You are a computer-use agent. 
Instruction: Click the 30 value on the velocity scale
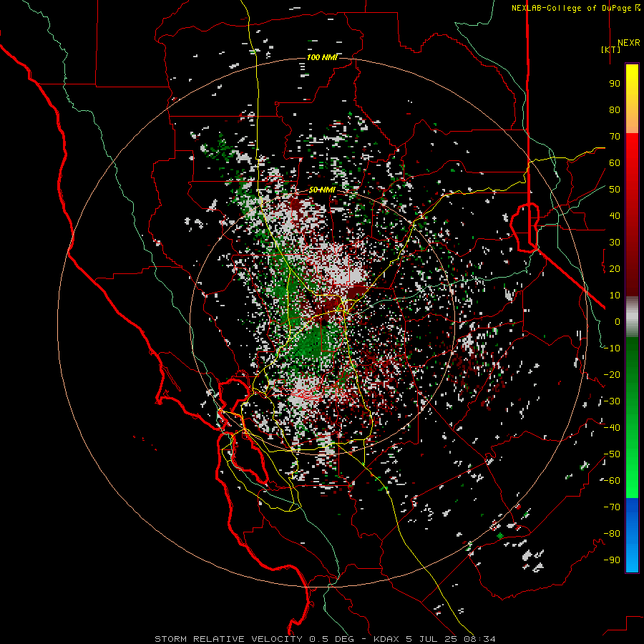[x=615, y=243]
